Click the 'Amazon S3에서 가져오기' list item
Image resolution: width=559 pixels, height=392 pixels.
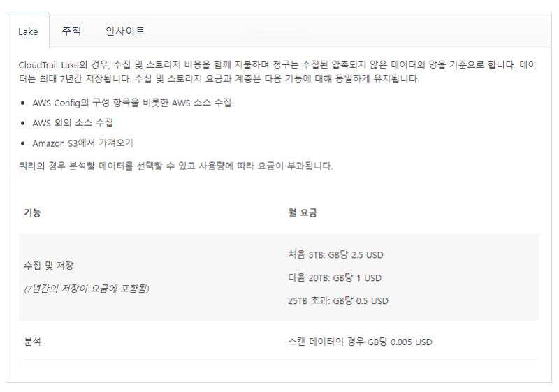(82, 143)
